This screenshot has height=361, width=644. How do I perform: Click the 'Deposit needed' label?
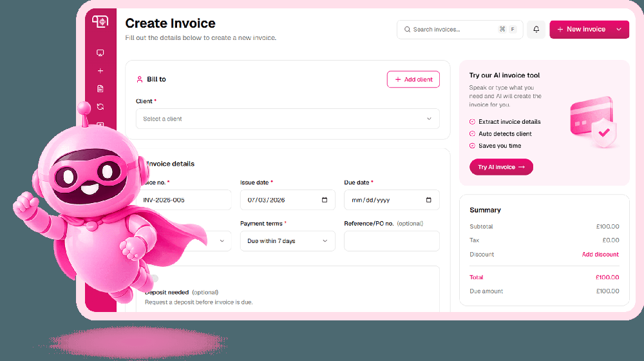pyautogui.click(x=167, y=292)
